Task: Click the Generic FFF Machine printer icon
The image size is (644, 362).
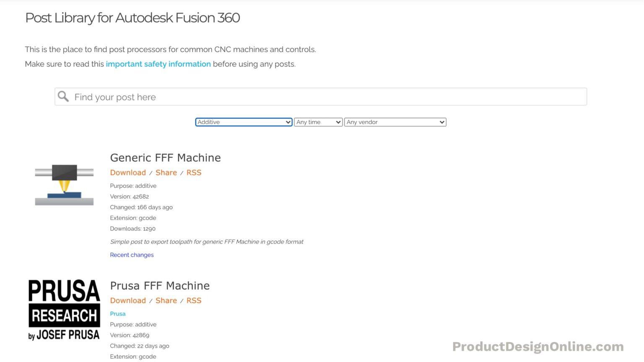Action: (64, 184)
